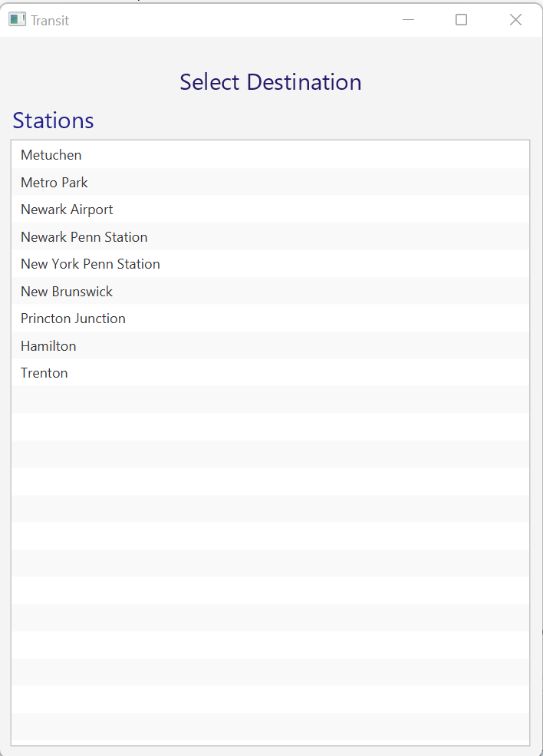The image size is (543, 756).
Task: Minimize the Transit window
Action: 408,20
